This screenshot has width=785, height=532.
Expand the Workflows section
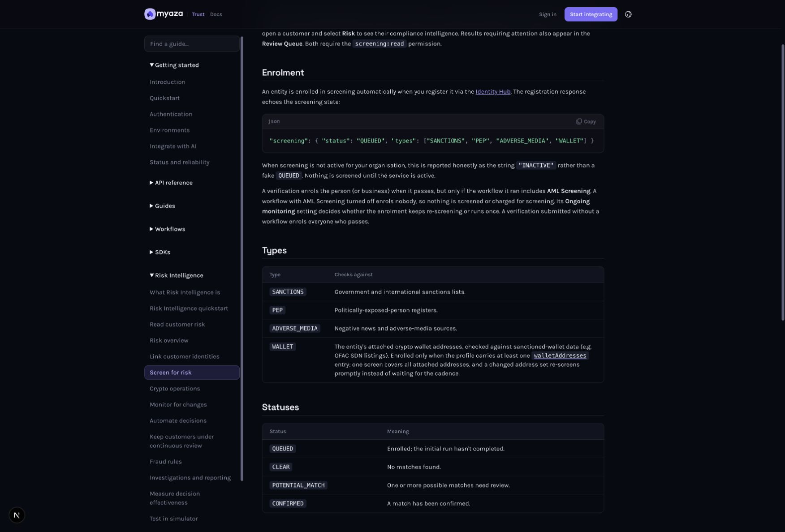click(167, 229)
